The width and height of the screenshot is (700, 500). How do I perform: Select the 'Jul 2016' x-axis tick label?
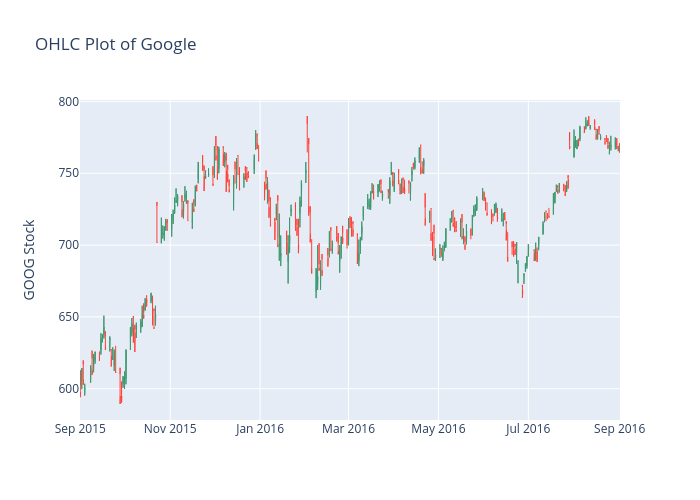click(x=527, y=429)
